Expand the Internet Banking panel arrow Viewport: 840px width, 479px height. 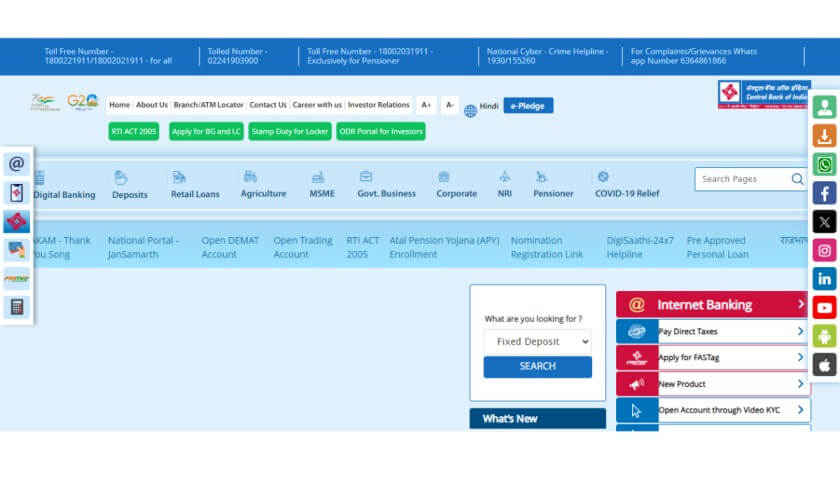pyautogui.click(x=800, y=304)
